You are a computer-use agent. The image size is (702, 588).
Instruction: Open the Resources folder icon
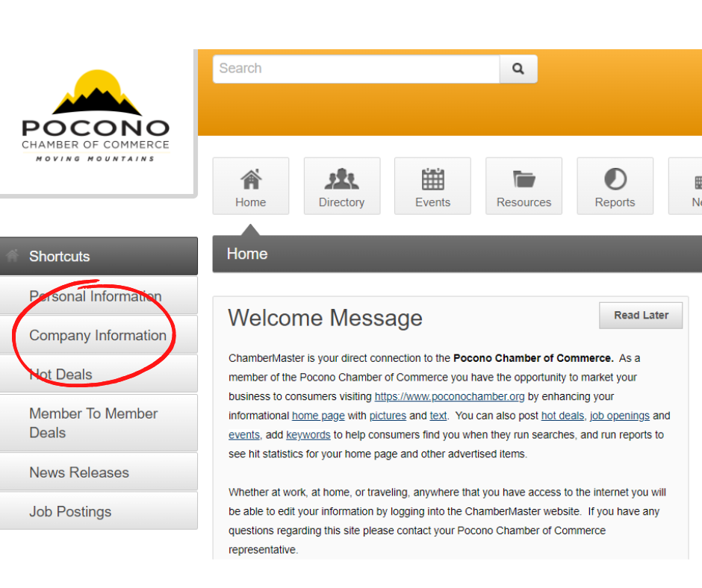[x=524, y=179]
